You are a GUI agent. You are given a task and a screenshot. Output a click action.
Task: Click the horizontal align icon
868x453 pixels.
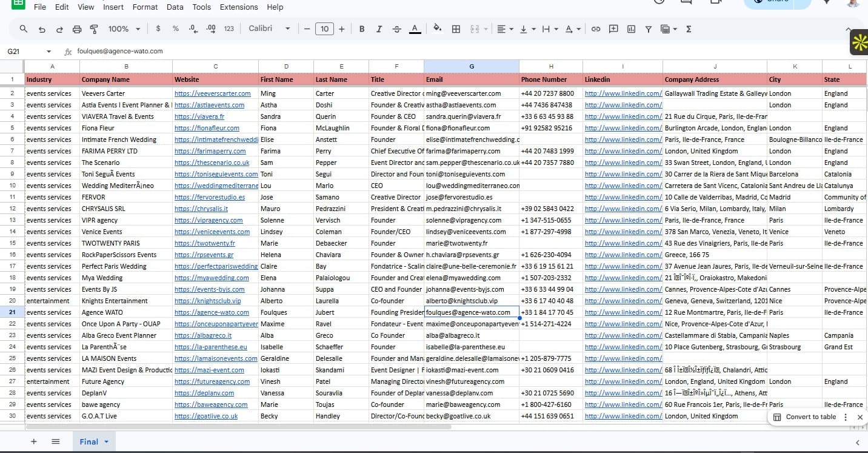coord(501,29)
